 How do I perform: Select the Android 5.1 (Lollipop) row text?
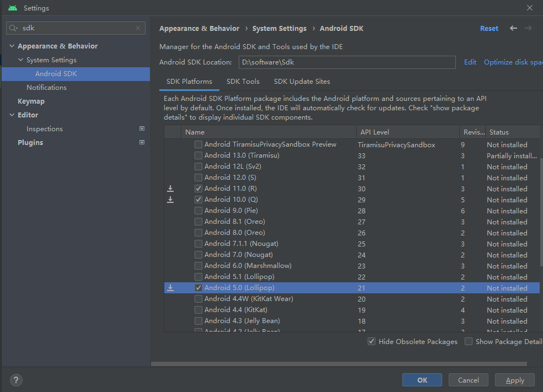[239, 277]
